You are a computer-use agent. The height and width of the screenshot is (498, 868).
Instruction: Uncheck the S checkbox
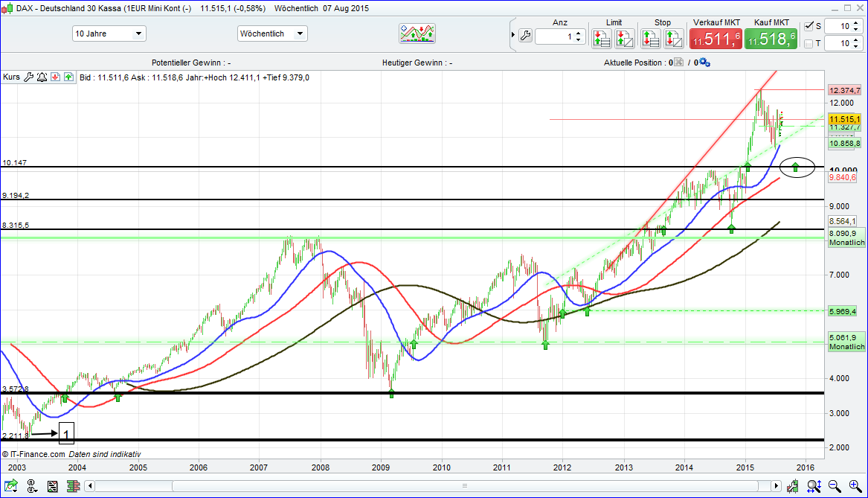click(808, 26)
